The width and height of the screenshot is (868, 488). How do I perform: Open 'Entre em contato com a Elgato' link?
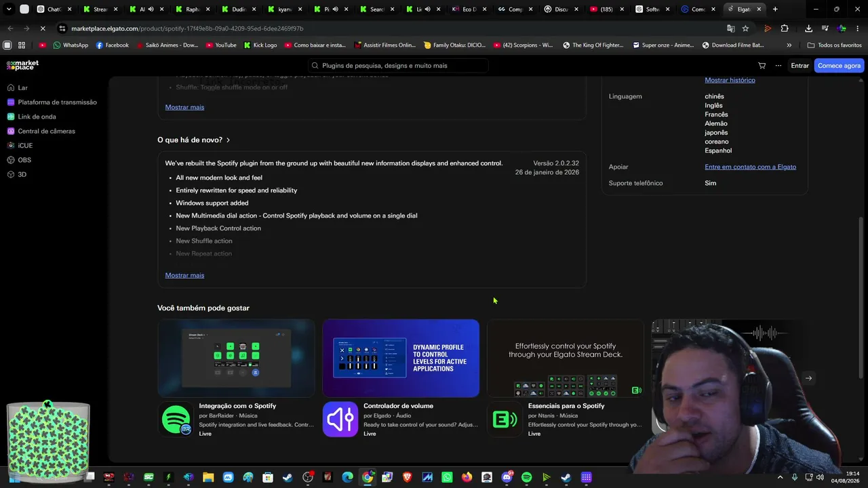750,167
